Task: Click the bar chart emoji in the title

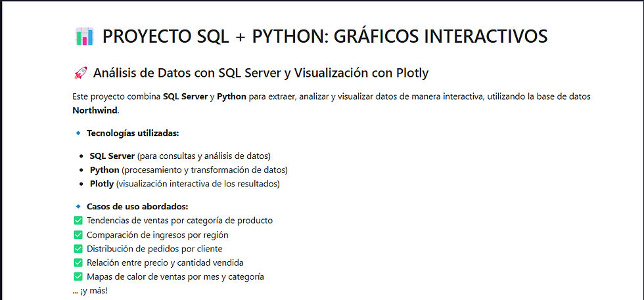Action: (x=85, y=37)
